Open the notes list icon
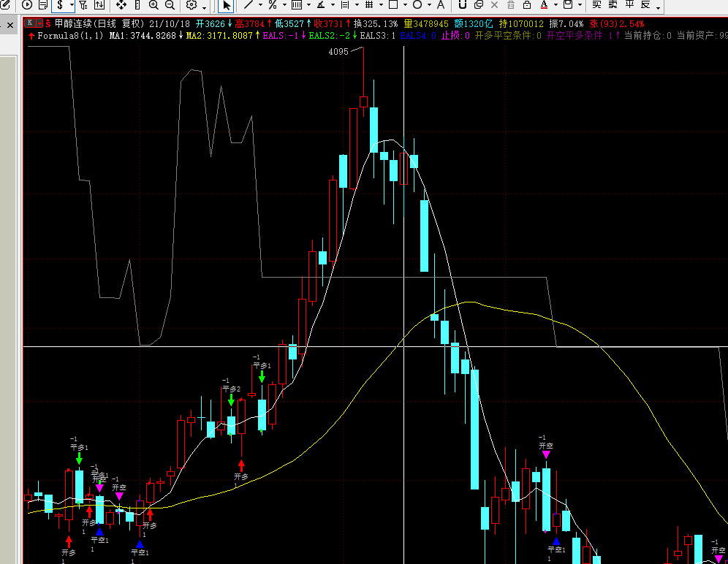The width and height of the screenshot is (728, 564). [x=43, y=5]
